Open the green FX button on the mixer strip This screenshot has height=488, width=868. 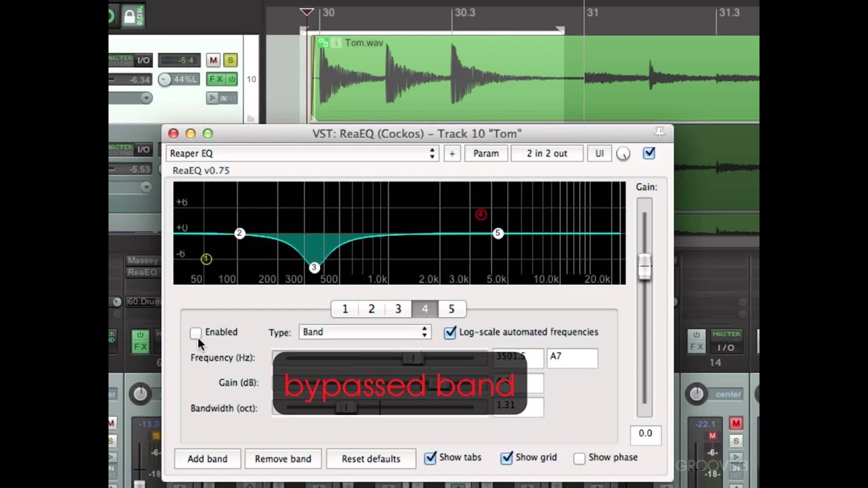point(140,341)
